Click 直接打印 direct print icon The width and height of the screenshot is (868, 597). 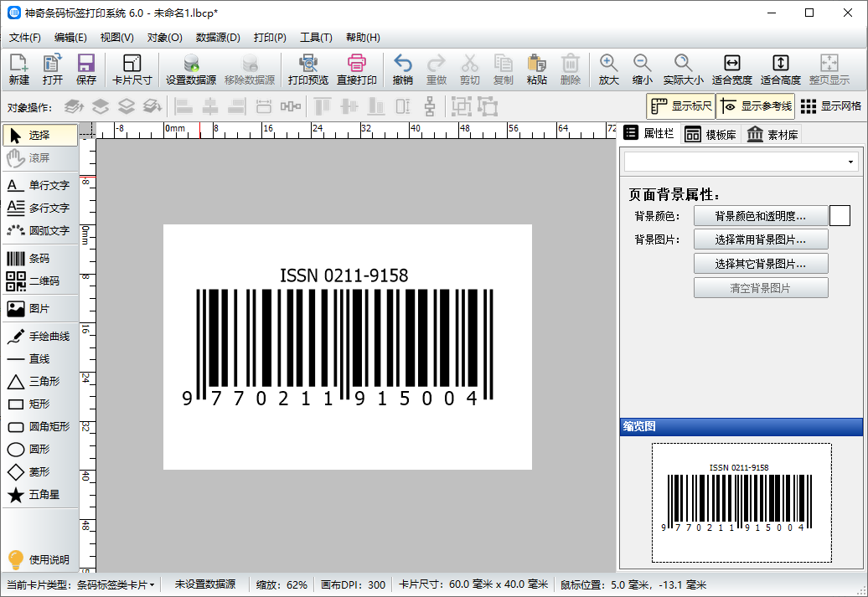pyautogui.click(x=357, y=69)
